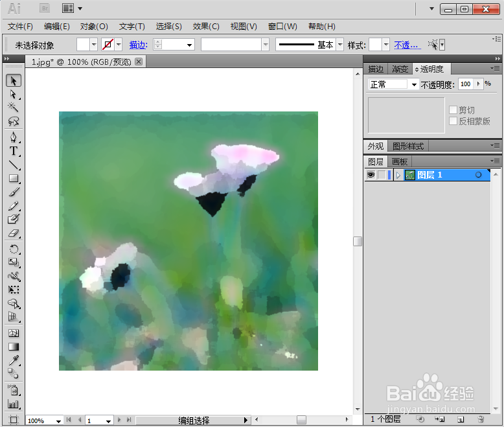Select the Eyedropper tool
504x427 pixels.
14,360
